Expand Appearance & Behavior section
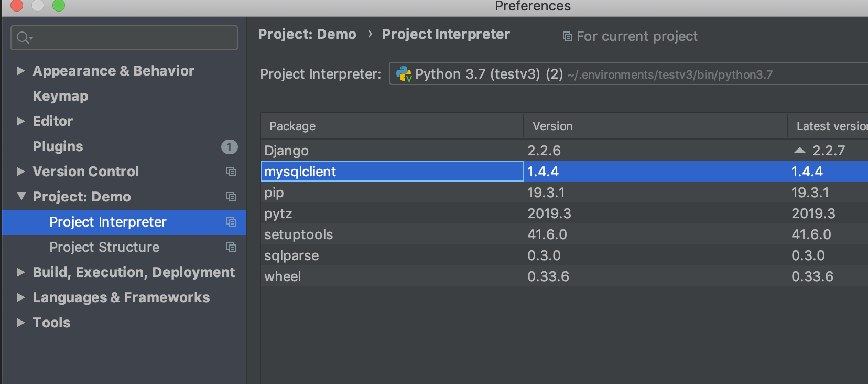The height and width of the screenshot is (384, 868). tap(20, 71)
